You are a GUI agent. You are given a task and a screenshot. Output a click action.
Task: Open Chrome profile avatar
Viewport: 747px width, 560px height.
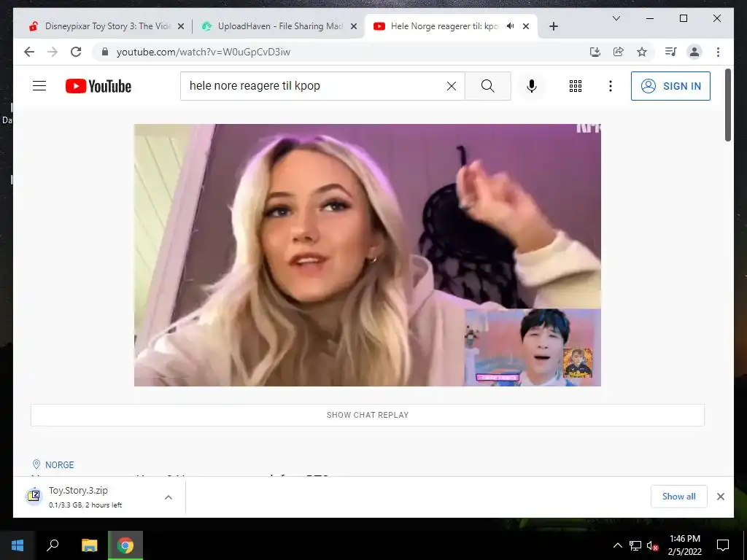(x=694, y=52)
